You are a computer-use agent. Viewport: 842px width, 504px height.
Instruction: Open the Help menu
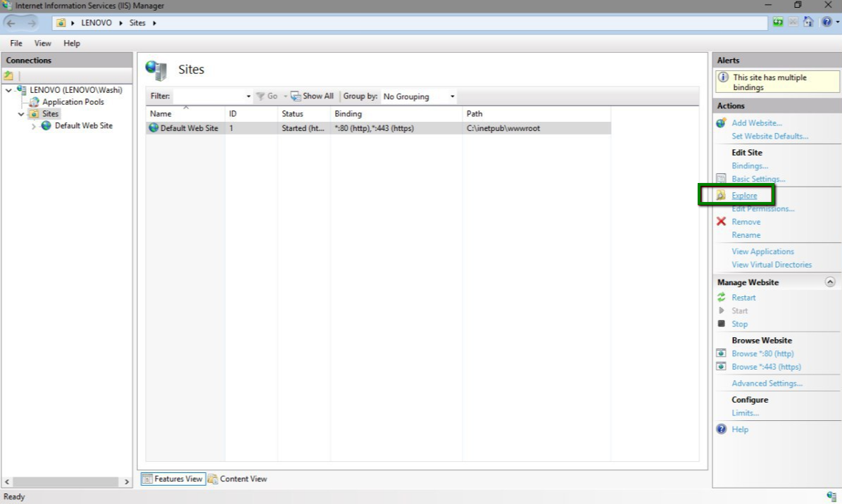click(x=71, y=44)
